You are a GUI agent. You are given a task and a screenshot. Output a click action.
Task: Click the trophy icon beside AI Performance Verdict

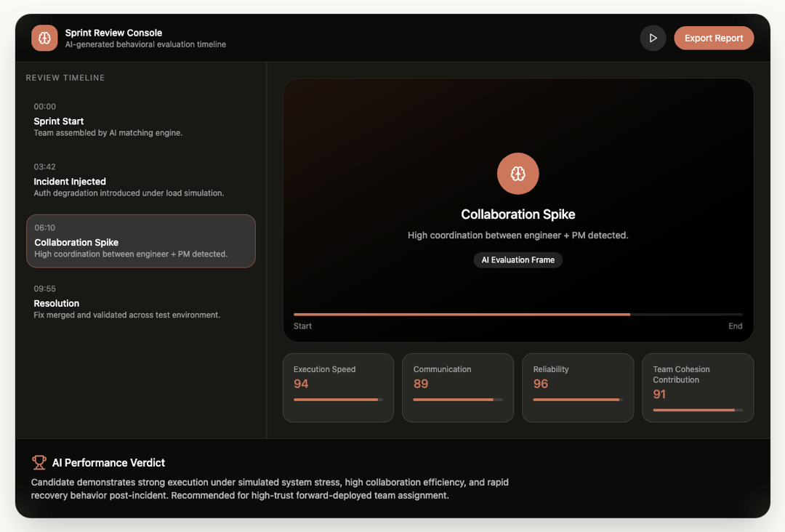coord(39,462)
